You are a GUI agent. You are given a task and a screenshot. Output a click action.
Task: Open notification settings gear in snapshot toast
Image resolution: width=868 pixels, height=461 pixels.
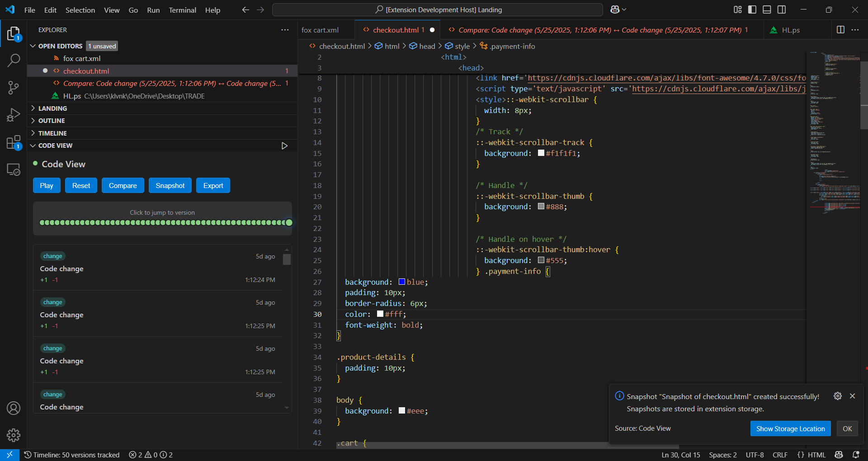838,396
